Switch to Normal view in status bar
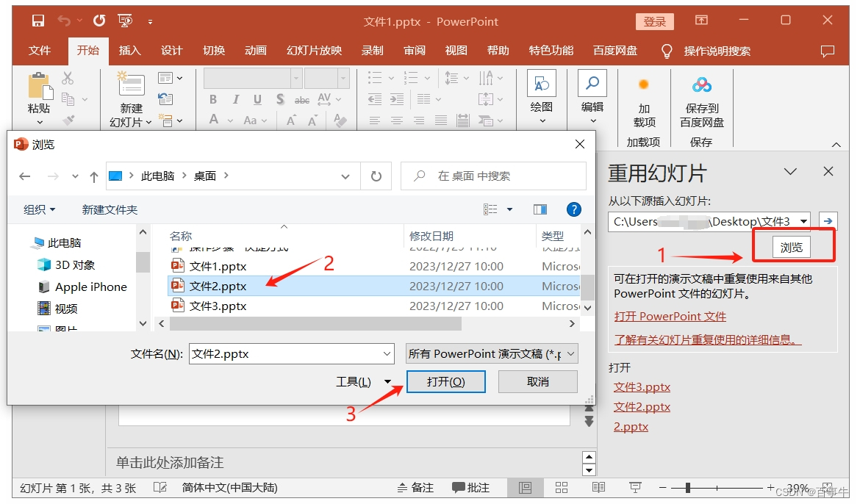The height and width of the screenshot is (504, 860). pos(525,488)
